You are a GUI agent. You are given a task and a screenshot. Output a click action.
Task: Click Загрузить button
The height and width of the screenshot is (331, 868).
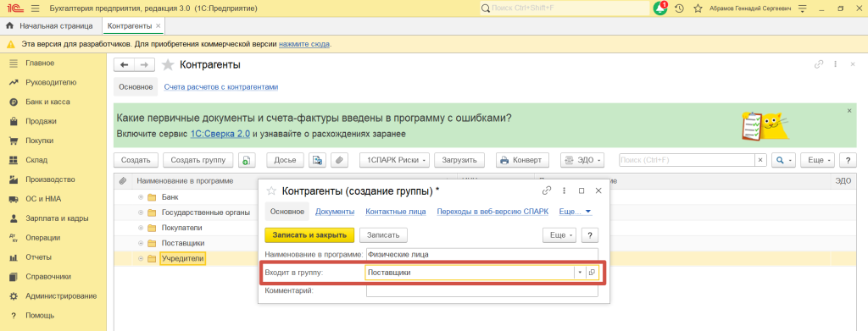pyautogui.click(x=459, y=160)
